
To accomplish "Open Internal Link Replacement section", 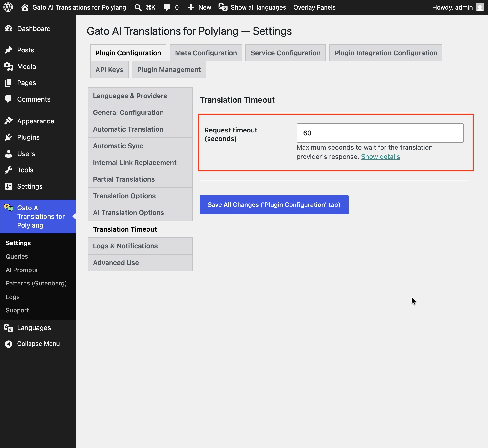I will 140,163.
